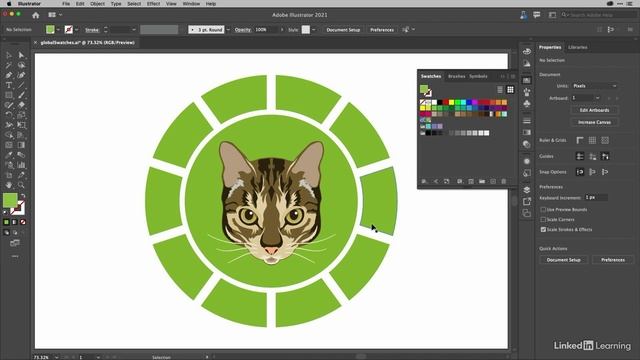
Task: Click Preferences in the control bar
Action: pyautogui.click(x=382, y=30)
